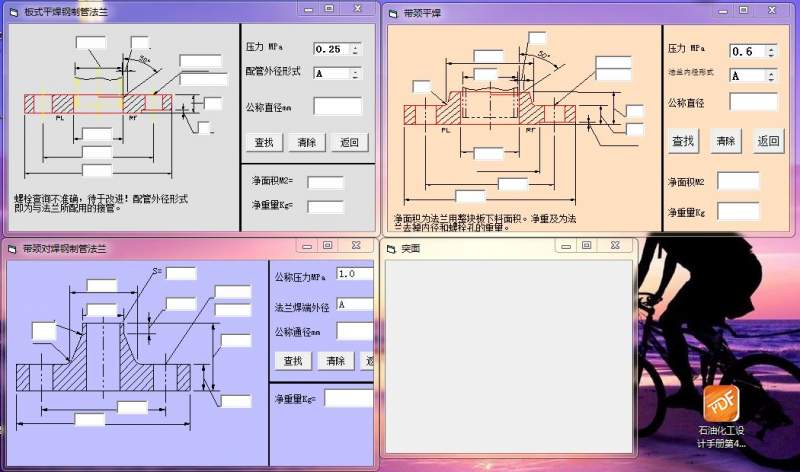Click 查找 button in 带颈平焊 window

click(x=683, y=141)
